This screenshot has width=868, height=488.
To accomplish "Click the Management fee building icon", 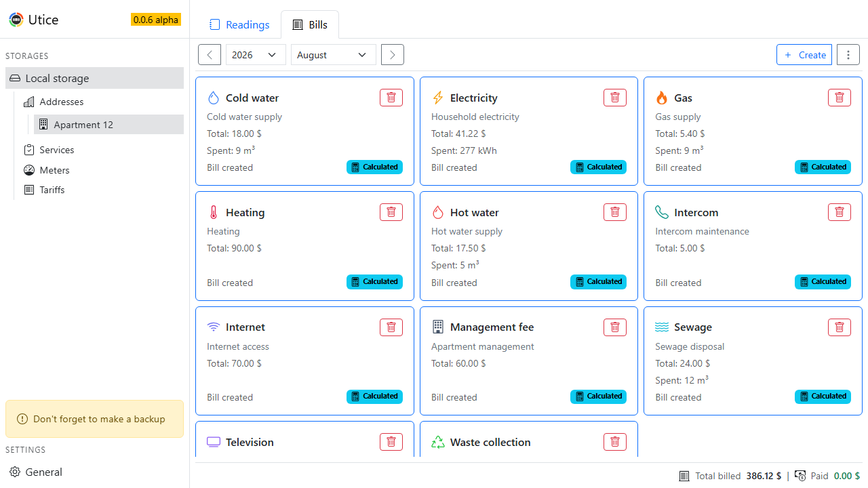I will 438,327.
